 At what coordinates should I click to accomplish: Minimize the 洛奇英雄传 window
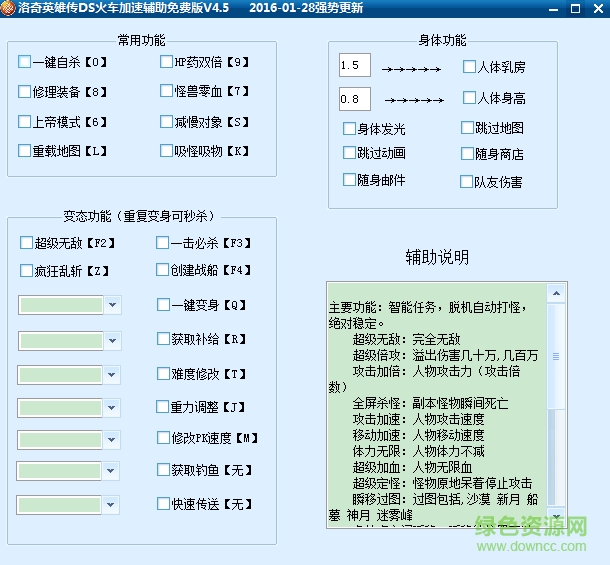tap(553, 8)
